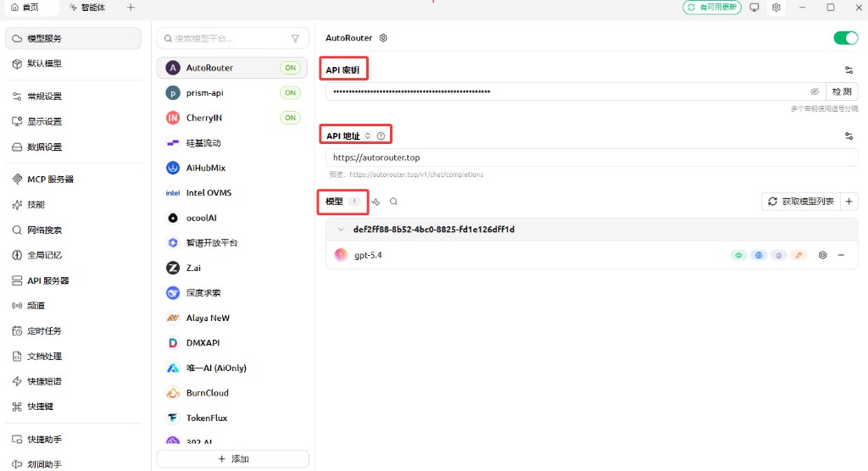Click the API address input field
The image size is (868, 471).
coord(591,158)
